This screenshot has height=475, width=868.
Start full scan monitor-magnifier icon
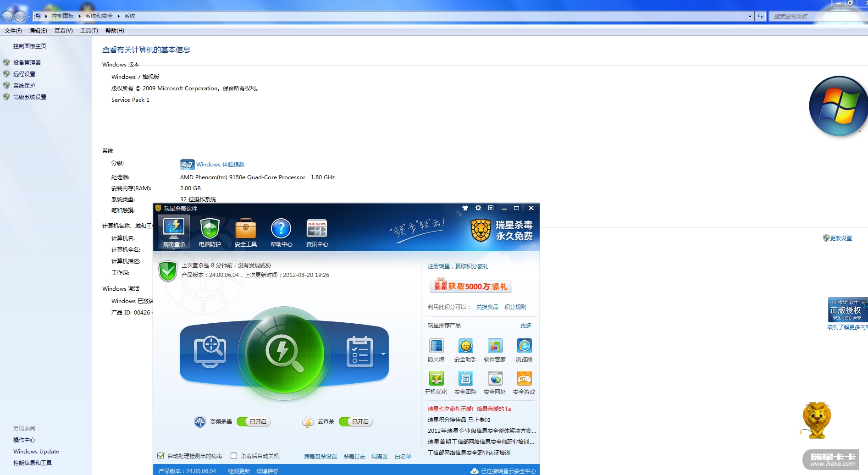pyautogui.click(x=210, y=352)
